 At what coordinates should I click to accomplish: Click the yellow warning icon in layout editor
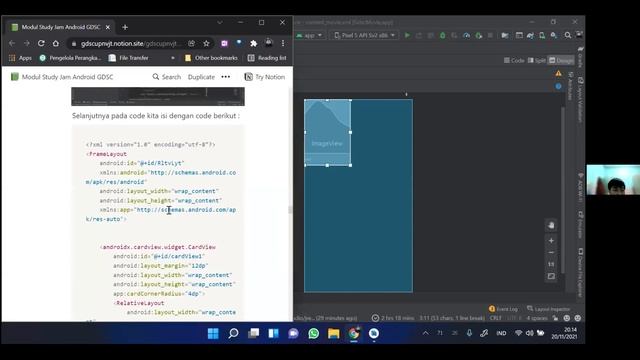point(558,73)
